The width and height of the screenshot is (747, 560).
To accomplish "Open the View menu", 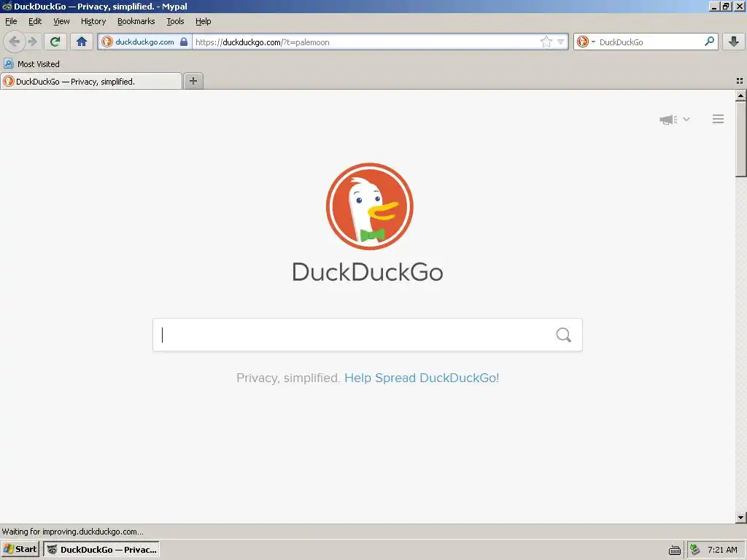I will coord(61,21).
